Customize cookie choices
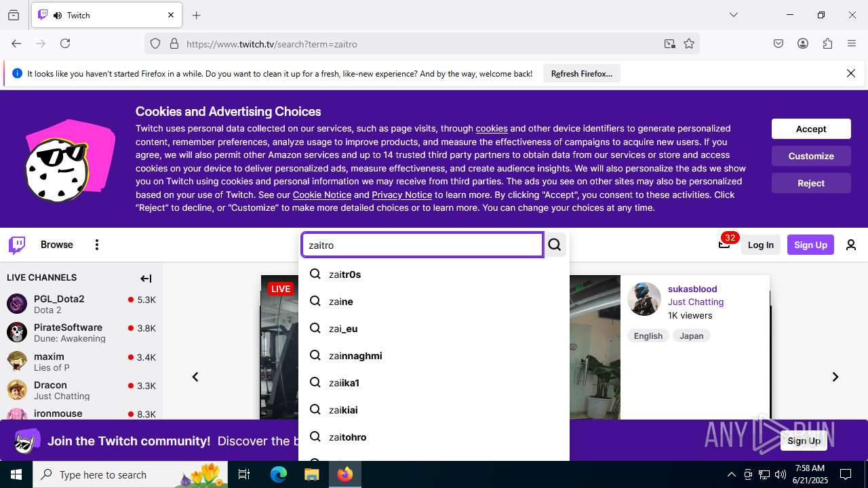Screen dimensions: 868x488 click(x=811, y=156)
